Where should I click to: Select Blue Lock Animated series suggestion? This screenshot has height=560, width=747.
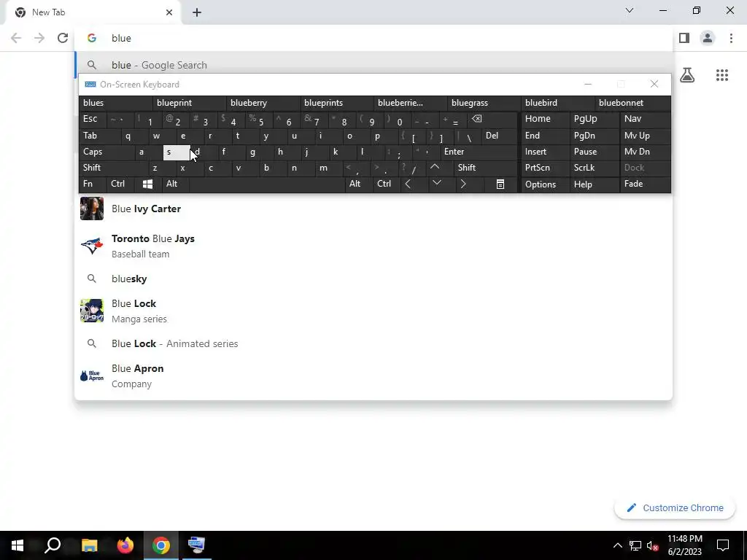tap(373, 344)
